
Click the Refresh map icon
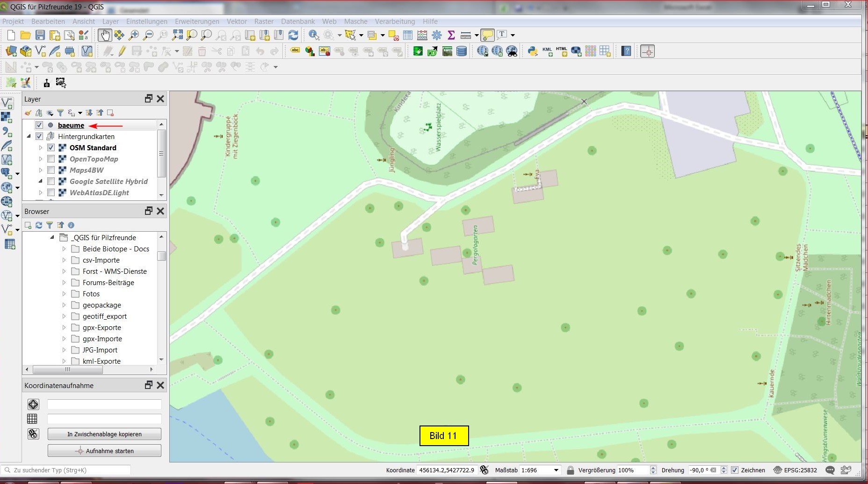coord(293,35)
